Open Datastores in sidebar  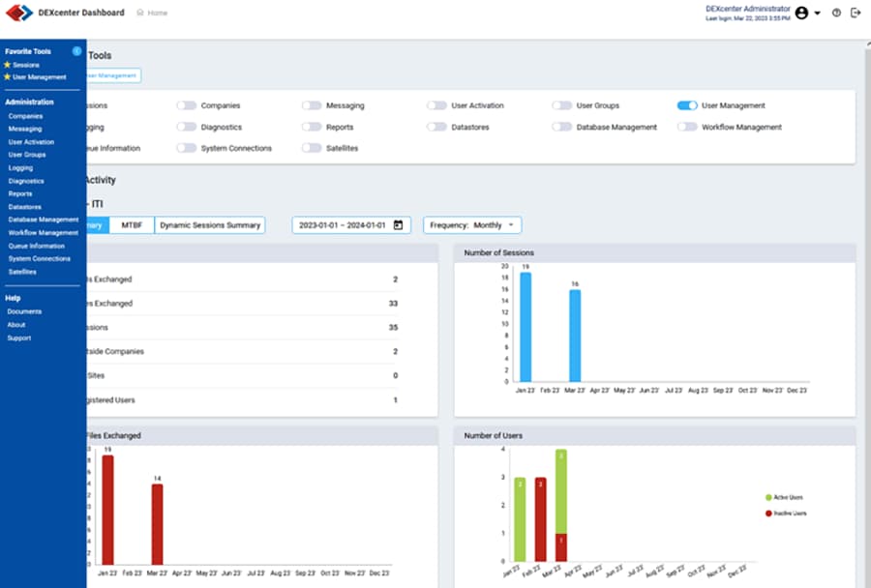point(25,207)
